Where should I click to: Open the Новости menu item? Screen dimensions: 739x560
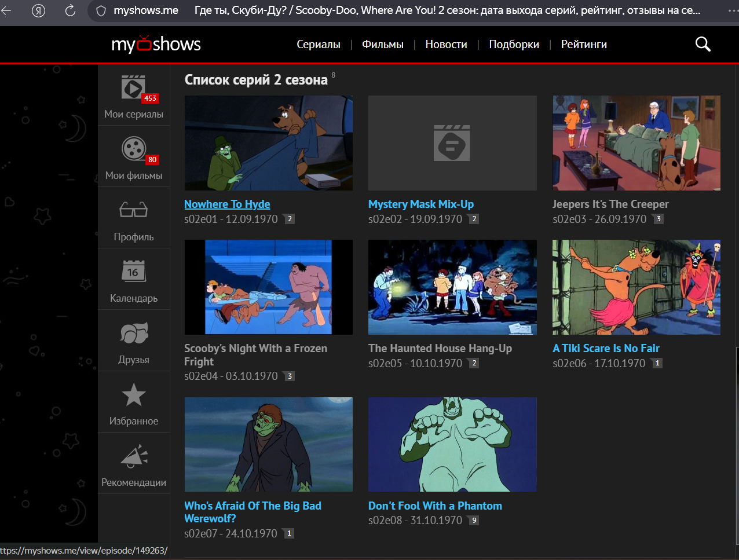[446, 44]
